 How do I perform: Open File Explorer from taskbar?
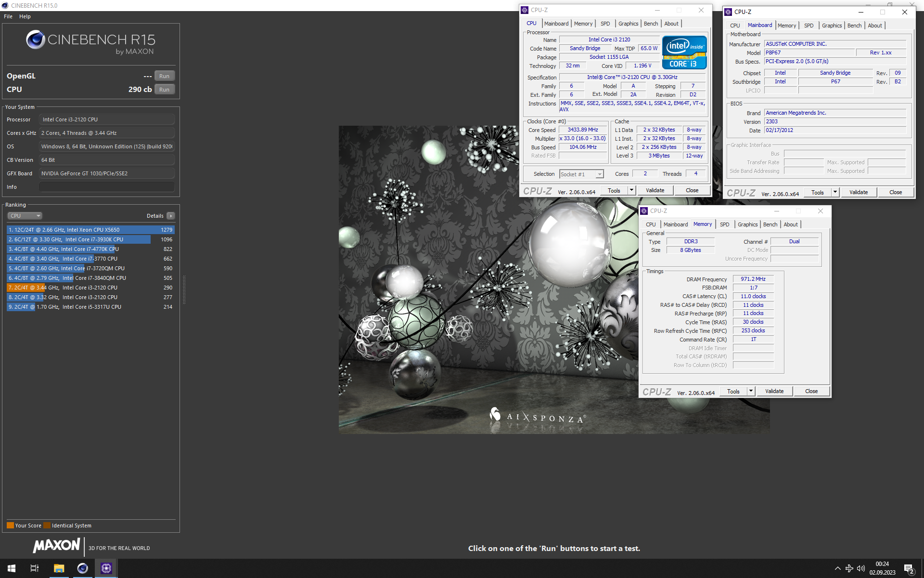coord(59,568)
